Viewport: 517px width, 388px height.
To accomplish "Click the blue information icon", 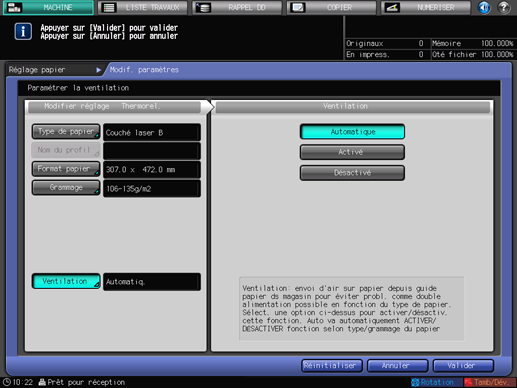I will click(x=23, y=32).
